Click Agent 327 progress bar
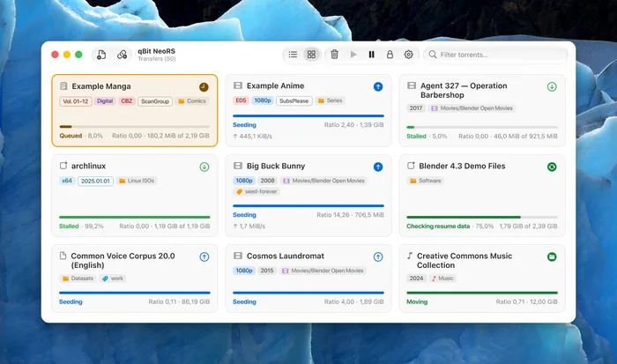 click(x=482, y=127)
